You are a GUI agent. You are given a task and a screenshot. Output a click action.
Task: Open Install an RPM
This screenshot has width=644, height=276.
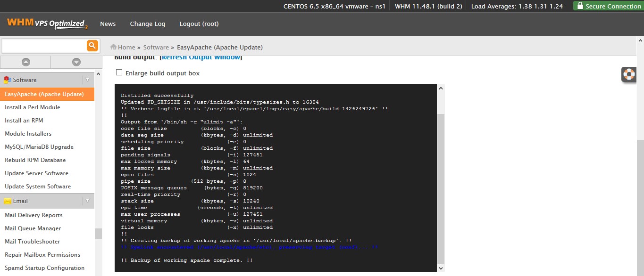(x=24, y=121)
